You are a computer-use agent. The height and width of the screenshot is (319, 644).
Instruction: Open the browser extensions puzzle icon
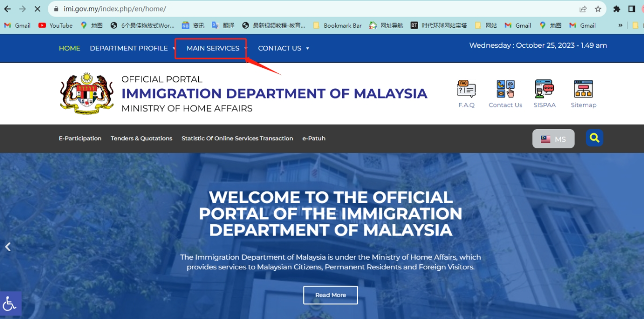616,9
